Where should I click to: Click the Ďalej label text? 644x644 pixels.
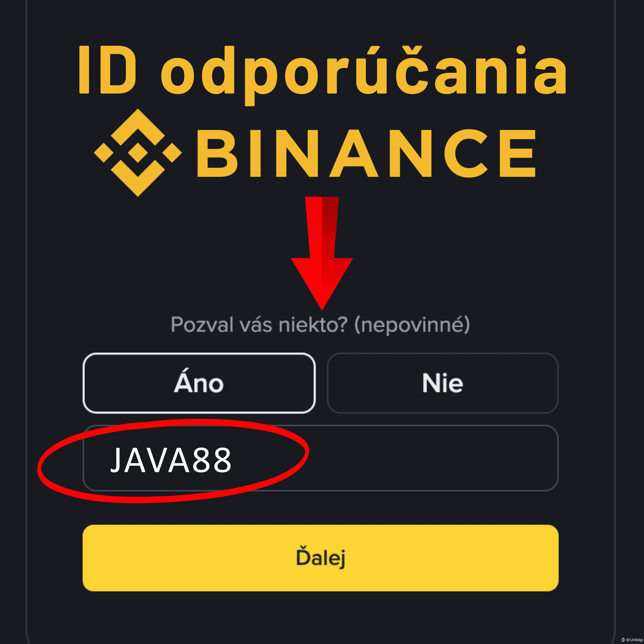[321, 557]
